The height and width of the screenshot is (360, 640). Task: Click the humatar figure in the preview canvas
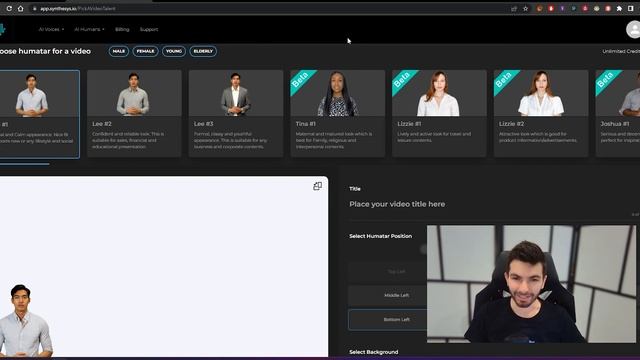coord(24,320)
